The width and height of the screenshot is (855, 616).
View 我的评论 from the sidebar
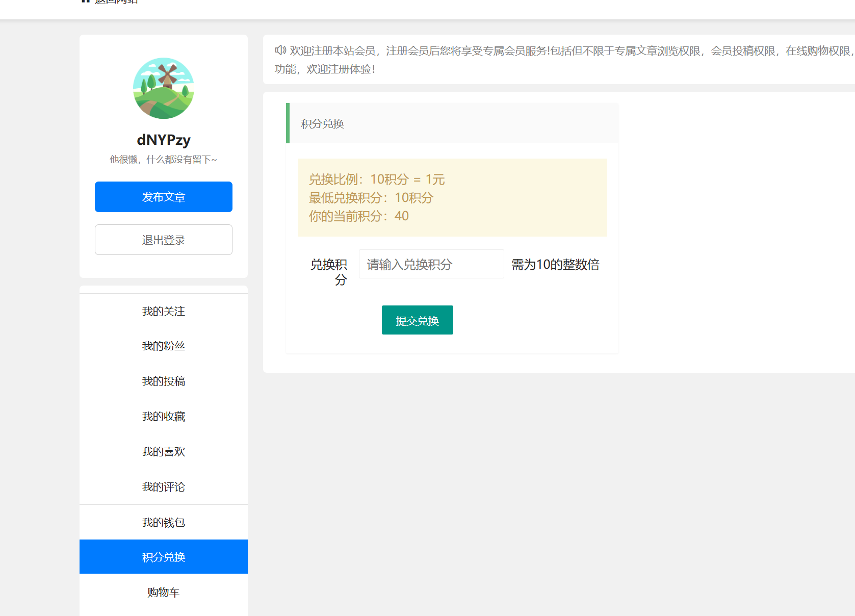coord(163,487)
